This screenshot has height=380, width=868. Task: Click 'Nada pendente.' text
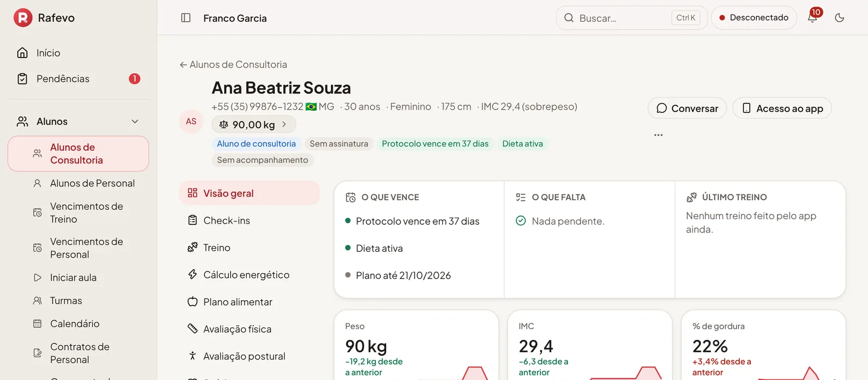(x=568, y=221)
